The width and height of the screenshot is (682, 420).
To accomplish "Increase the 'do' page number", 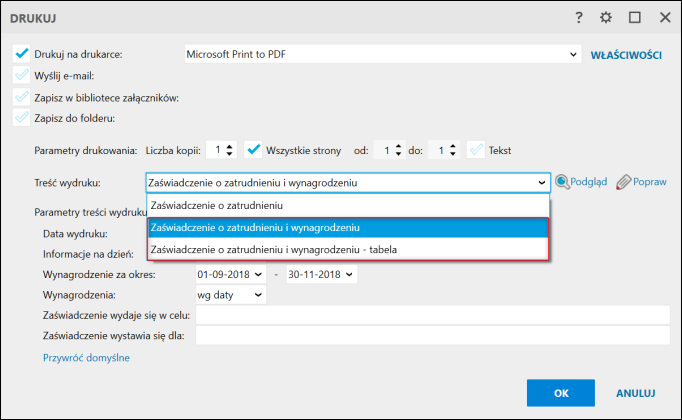I will point(452,146).
